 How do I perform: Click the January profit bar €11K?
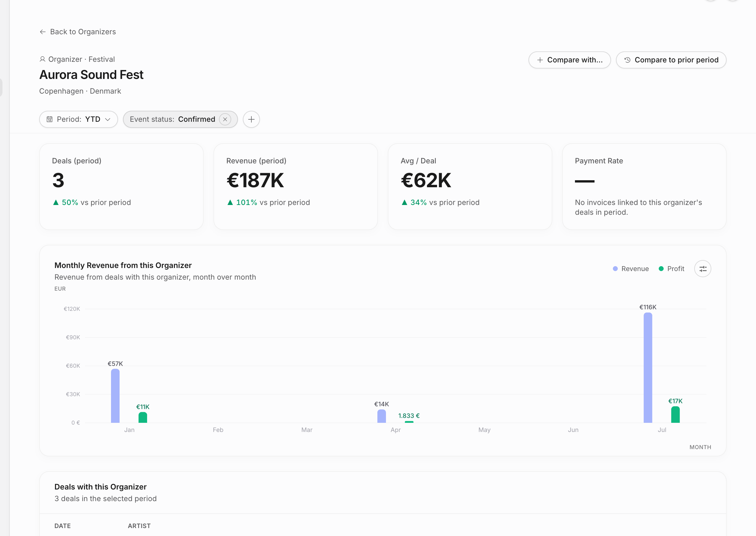tap(143, 418)
